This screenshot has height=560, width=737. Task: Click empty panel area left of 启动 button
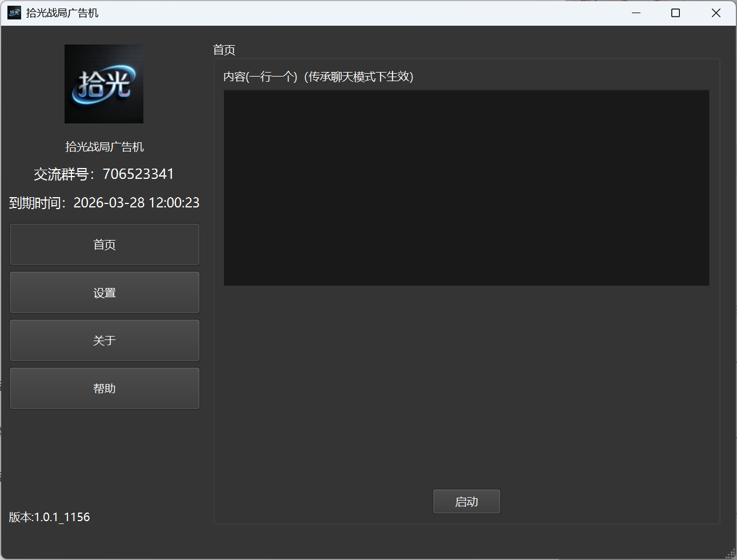click(x=323, y=502)
